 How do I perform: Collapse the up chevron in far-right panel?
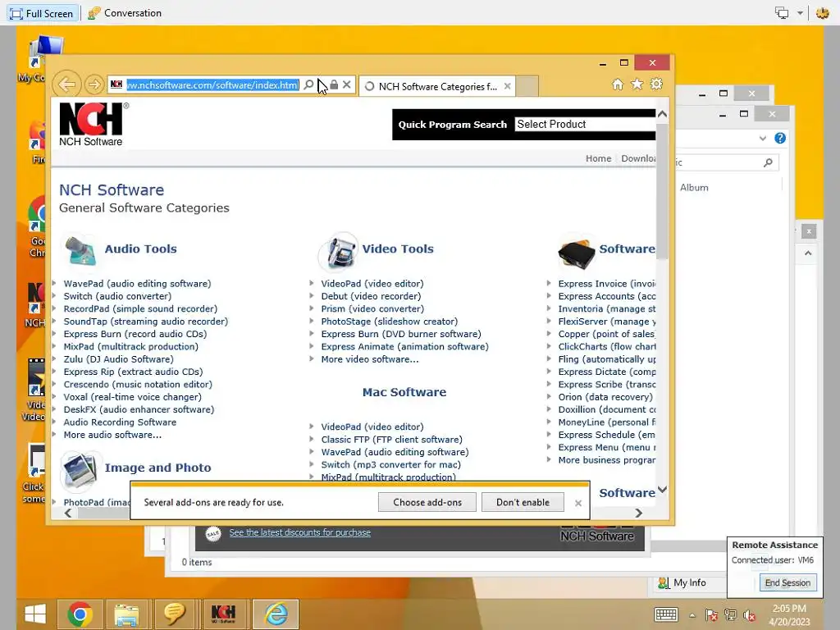click(808, 253)
